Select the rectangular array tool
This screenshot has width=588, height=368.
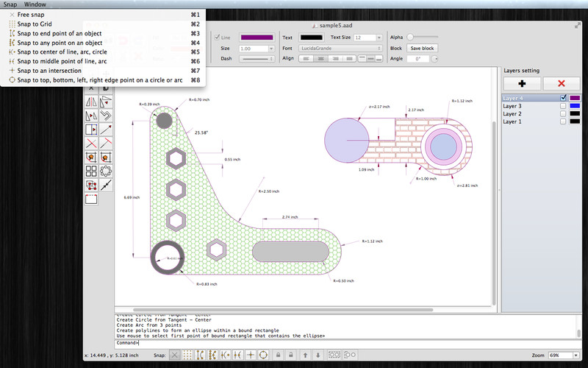[91, 171]
